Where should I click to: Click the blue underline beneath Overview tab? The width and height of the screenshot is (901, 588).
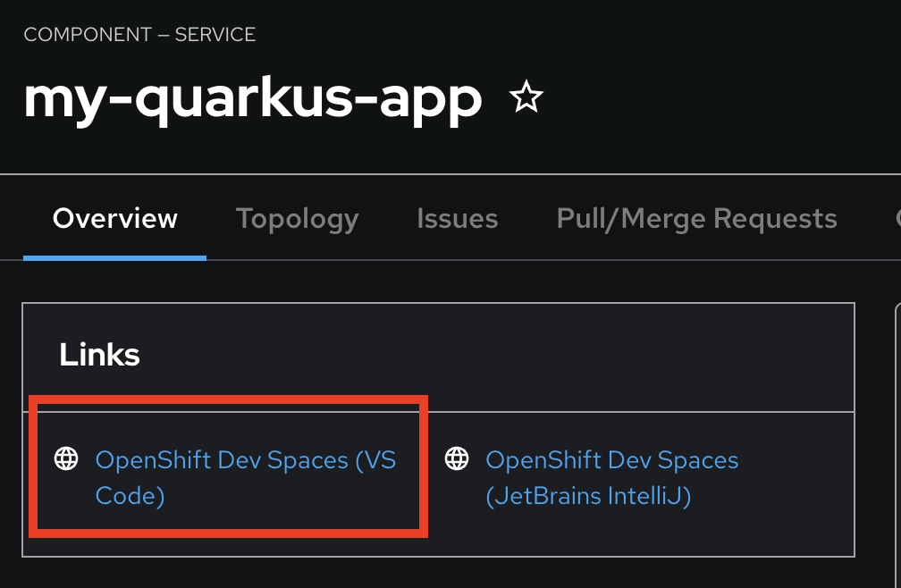tap(115, 257)
